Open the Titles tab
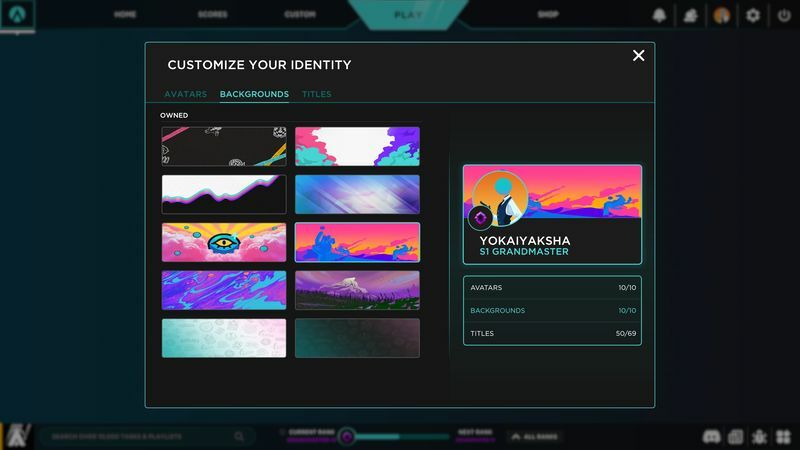Screen dimensions: 800x450 (316, 94)
